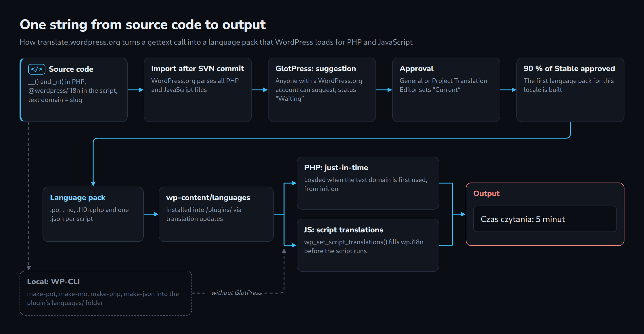Select the subtitle about translate.wordpress.org
This screenshot has width=644, height=334.
[x=216, y=42]
